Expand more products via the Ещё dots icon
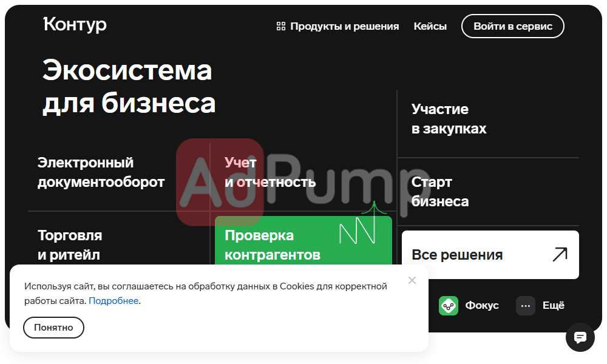Viewport: 607px width, 364px height. pos(525,306)
